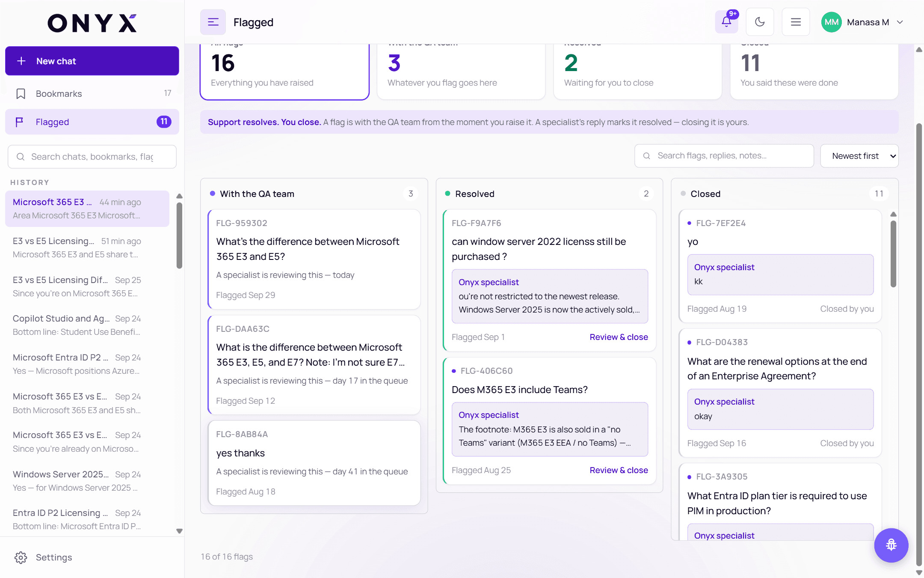
Task: Click the Closed column scrollbar thumb
Action: click(893, 253)
